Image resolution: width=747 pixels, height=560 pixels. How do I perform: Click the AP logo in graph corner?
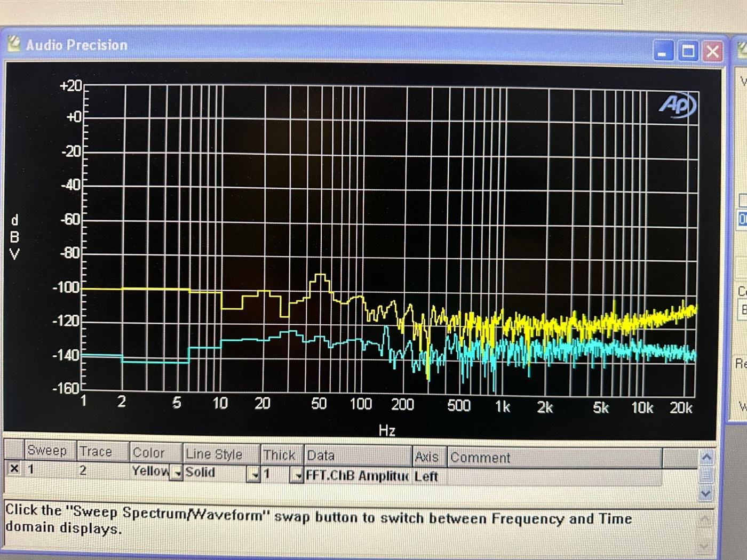[677, 105]
